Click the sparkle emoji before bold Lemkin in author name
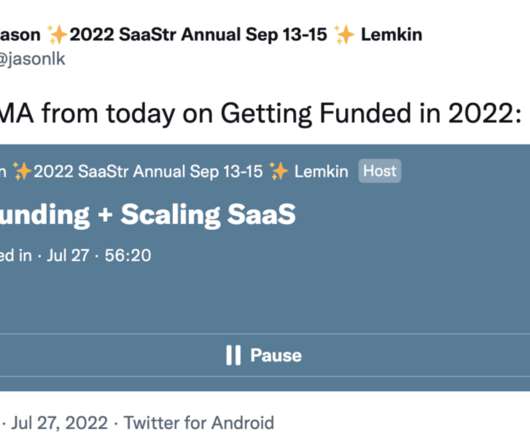 pos(344,35)
